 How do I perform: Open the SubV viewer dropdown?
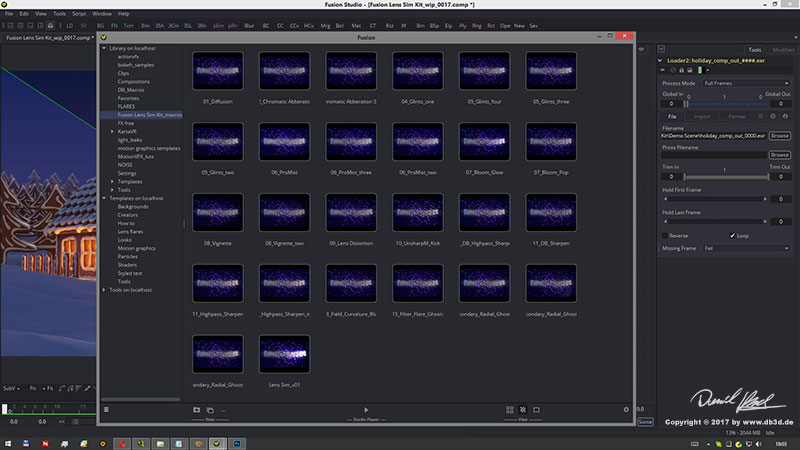[11, 388]
